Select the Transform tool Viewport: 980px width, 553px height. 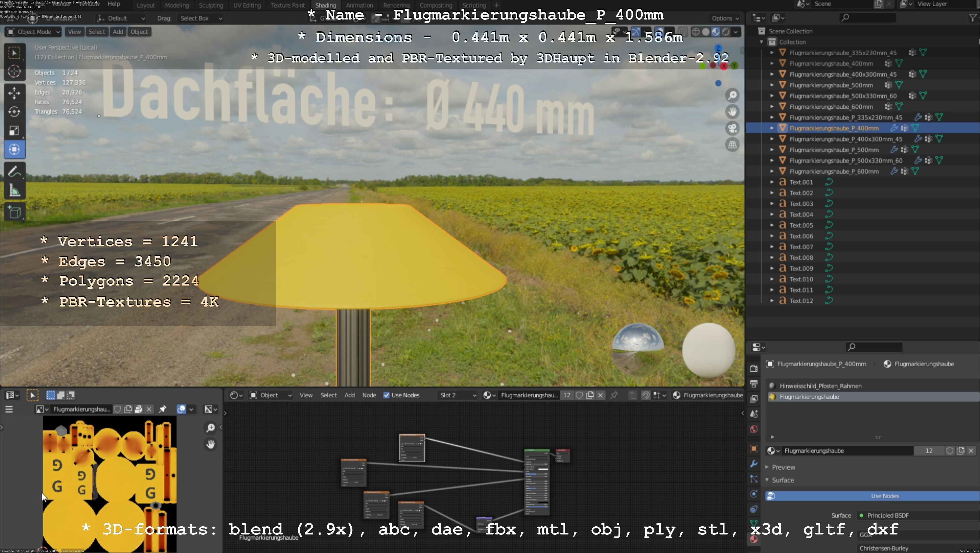[14, 149]
